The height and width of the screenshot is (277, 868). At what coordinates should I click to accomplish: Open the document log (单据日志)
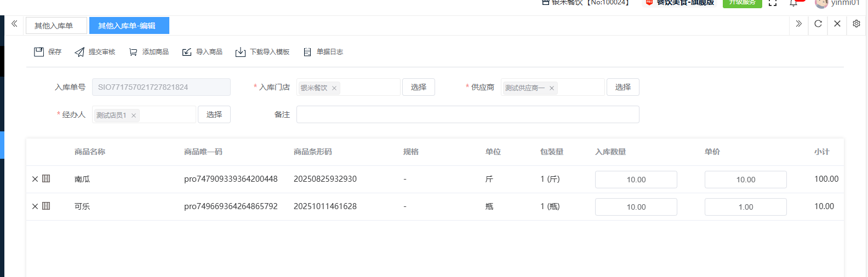click(307, 52)
